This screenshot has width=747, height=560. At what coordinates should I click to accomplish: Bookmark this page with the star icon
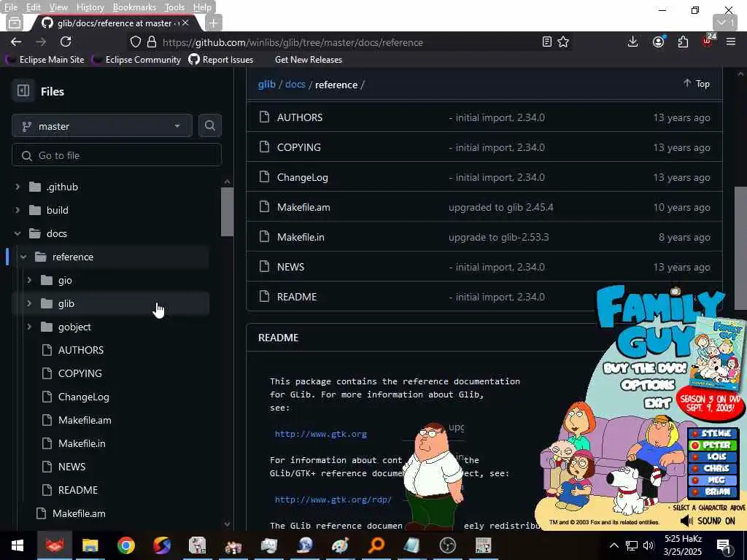click(563, 42)
